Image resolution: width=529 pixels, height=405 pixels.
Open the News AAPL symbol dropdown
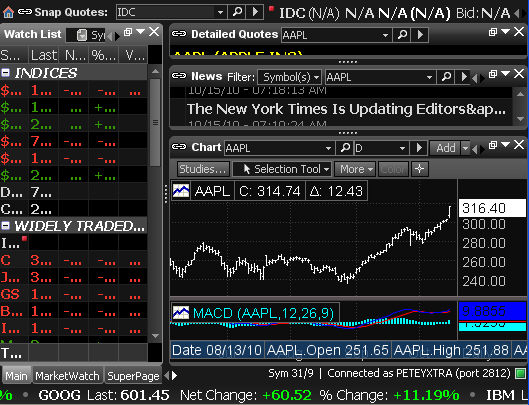[x=429, y=77]
